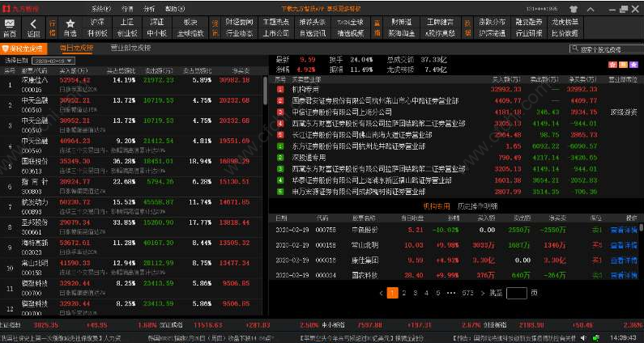Go to page 2 in pagination
This screenshot has width=644, height=343.
tap(403, 293)
